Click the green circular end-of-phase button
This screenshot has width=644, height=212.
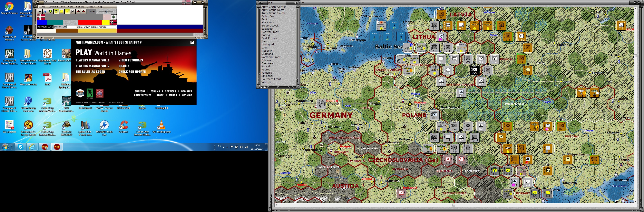pyautogui.click(x=114, y=17)
